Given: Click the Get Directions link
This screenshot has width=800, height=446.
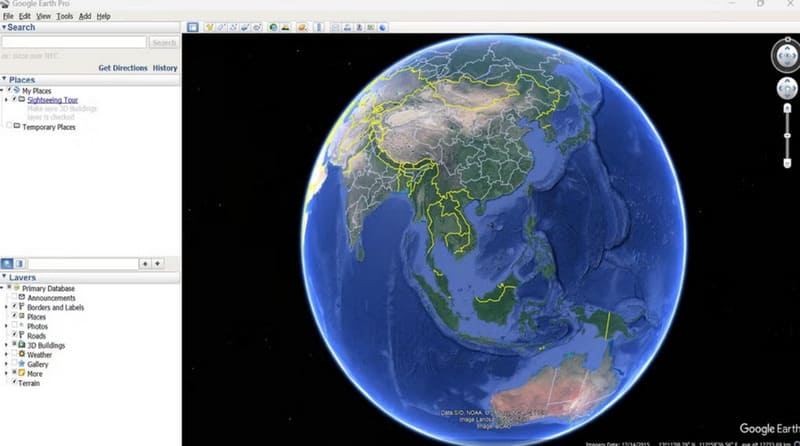Looking at the screenshot, I should (x=122, y=68).
